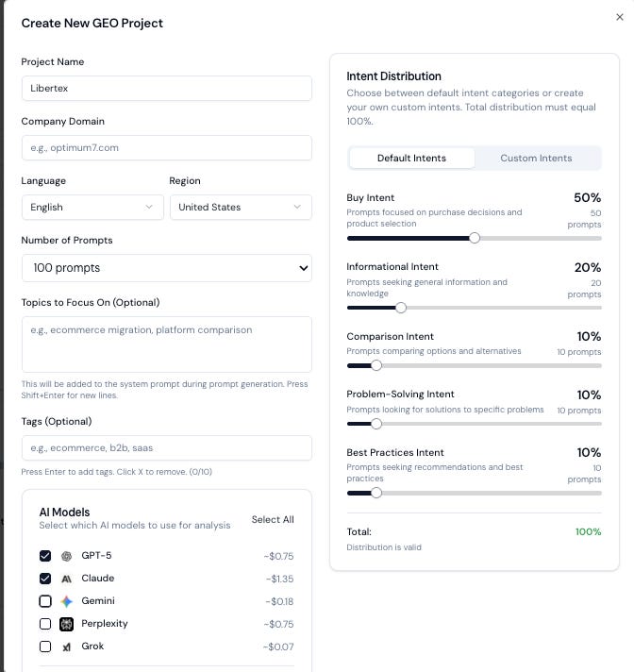Click the GPT-5 OpenAI logo icon
Viewport: 634px width, 672px height.
tap(66, 556)
